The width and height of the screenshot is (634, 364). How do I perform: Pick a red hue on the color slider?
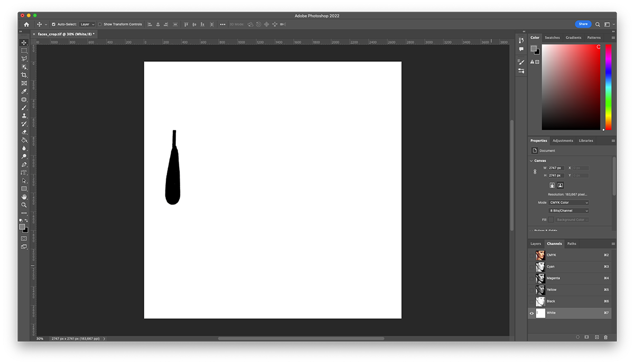pos(607,48)
